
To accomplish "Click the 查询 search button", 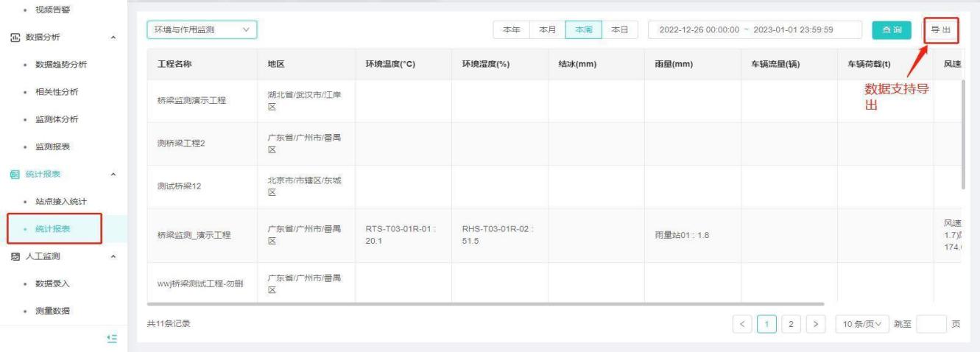I will pos(892,29).
